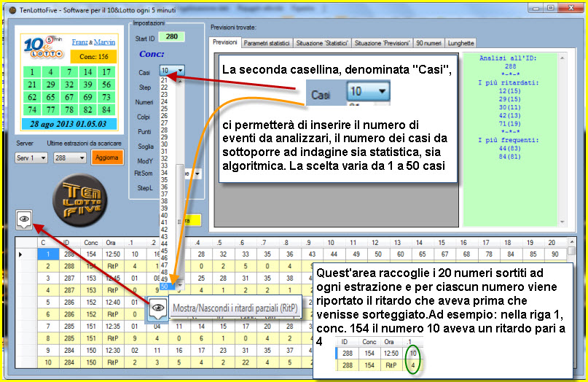Close the TenLottoFive window

click(x=571, y=8)
